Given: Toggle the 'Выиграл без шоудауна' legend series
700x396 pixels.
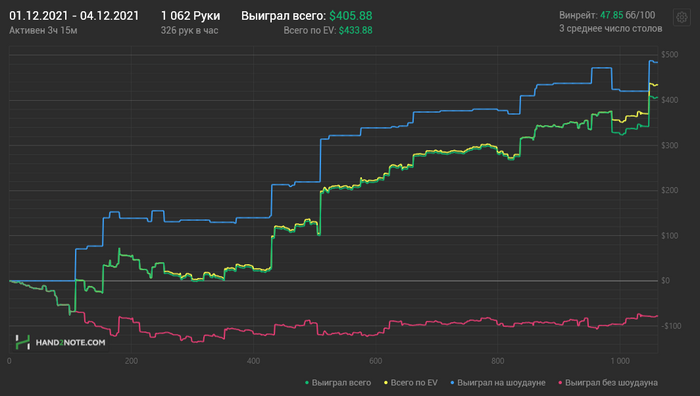Looking at the screenshot, I should coord(608,383).
